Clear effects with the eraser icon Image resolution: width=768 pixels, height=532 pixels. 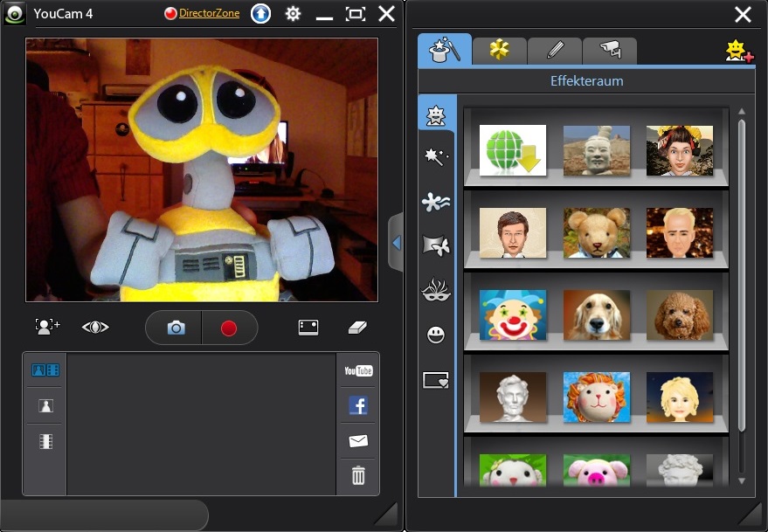(x=357, y=327)
